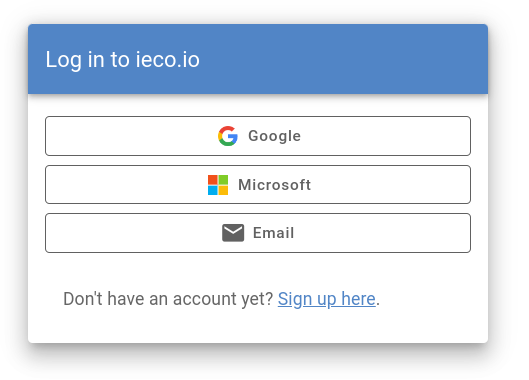
Task: Click the blue square of Microsoft logo
Action: pos(213,190)
